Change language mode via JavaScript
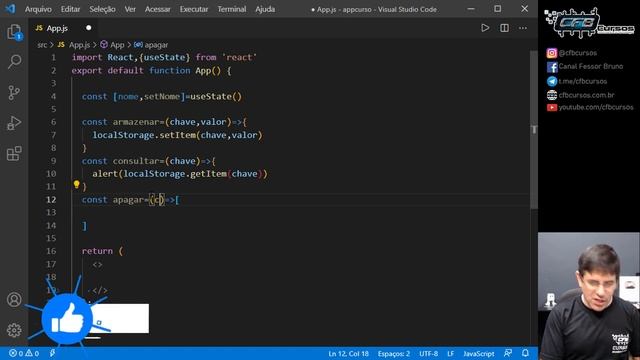The height and width of the screenshot is (360, 640). click(478, 353)
